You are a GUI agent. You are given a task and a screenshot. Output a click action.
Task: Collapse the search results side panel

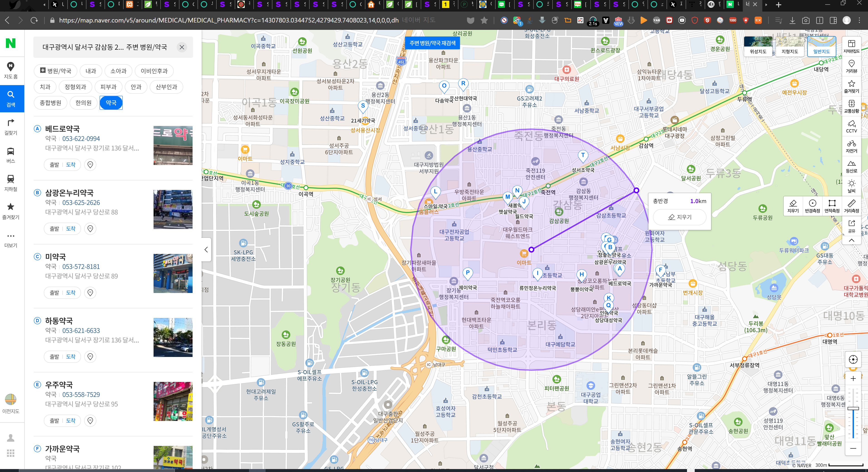click(x=206, y=249)
